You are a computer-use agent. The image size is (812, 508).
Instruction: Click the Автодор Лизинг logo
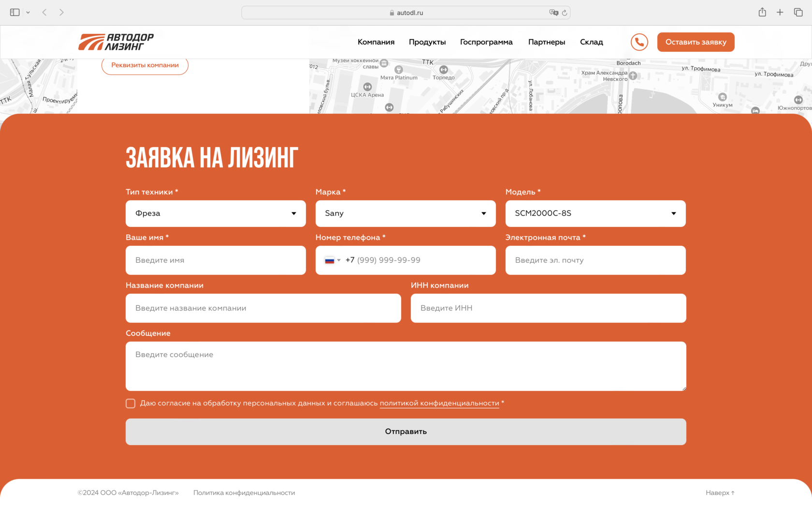116,42
